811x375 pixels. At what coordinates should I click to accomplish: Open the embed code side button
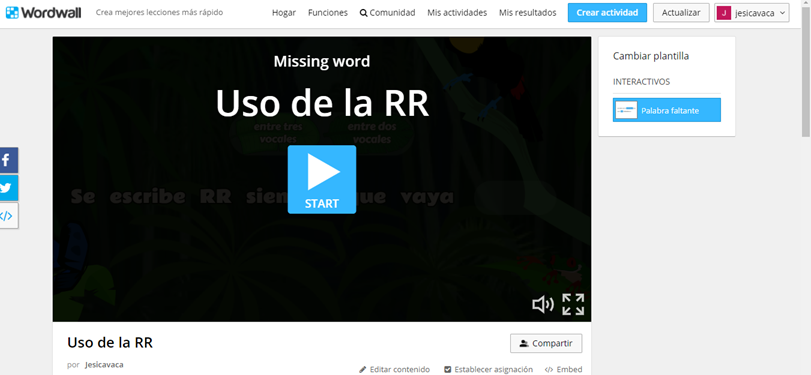(x=8, y=216)
